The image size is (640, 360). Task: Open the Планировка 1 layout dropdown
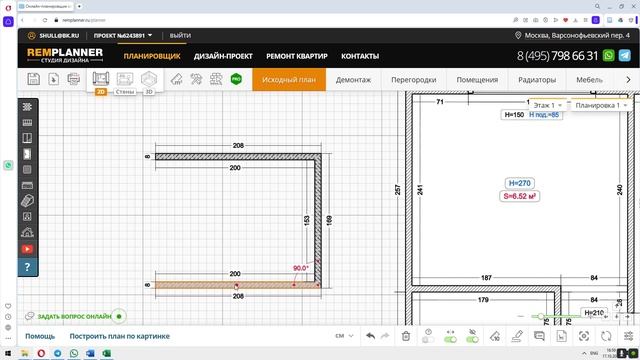(600, 105)
